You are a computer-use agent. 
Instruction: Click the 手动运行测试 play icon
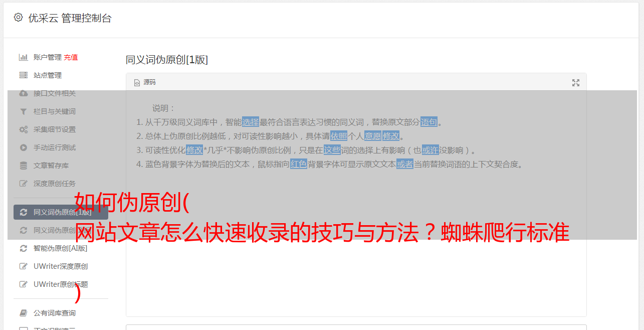point(23,147)
